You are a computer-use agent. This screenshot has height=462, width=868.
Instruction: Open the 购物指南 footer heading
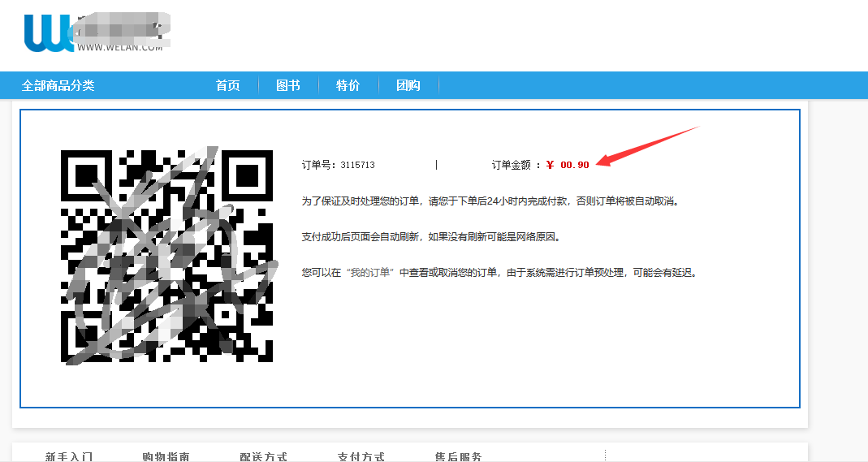tap(166, 456)
